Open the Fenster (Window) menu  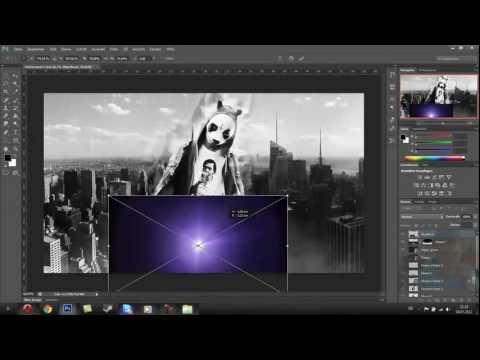[x=155, y=49]
